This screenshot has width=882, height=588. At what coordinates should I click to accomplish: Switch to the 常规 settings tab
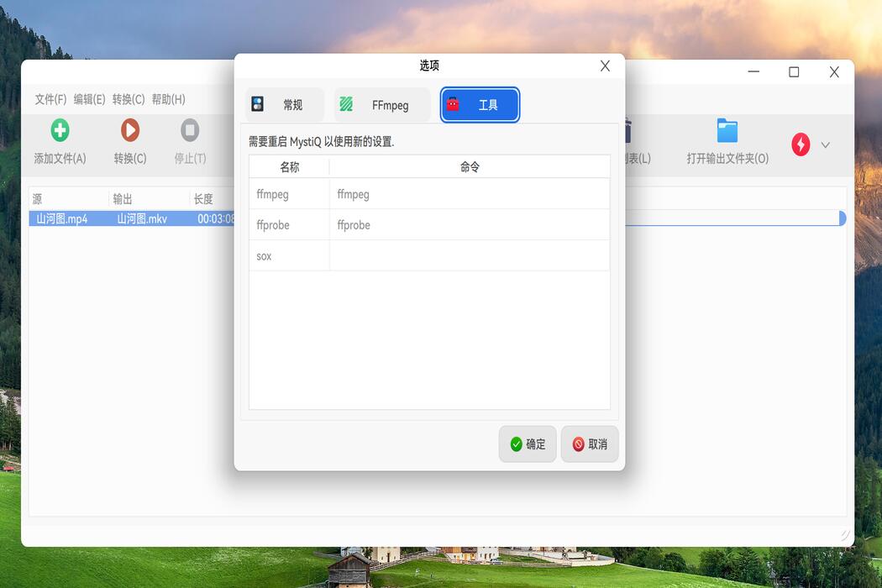click(x=283, y=104)
